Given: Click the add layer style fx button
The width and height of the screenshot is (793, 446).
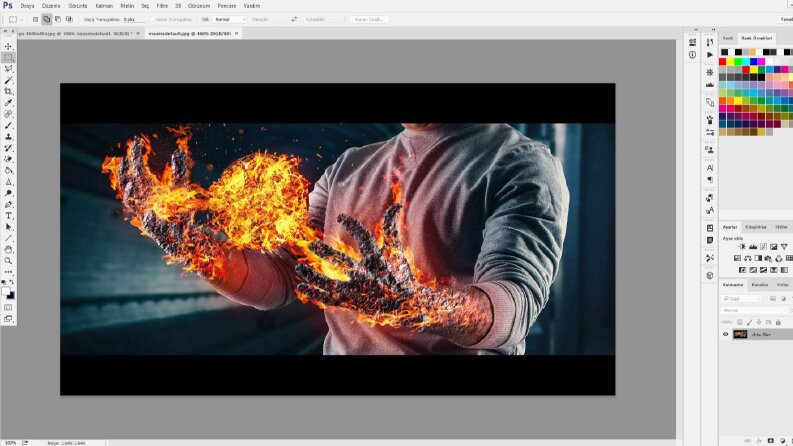Looking at the screenshot, I should pyautogui.click(x=759, y=441).
